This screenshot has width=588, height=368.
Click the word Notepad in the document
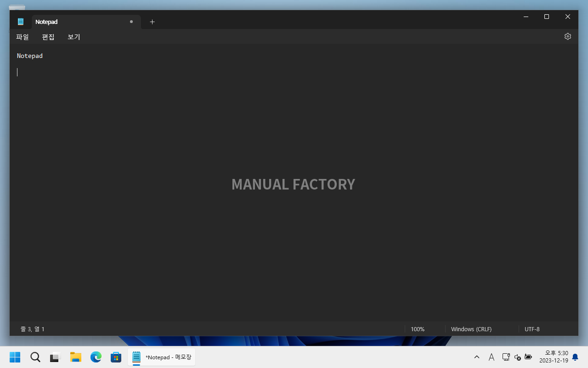(x=30, y=56)
